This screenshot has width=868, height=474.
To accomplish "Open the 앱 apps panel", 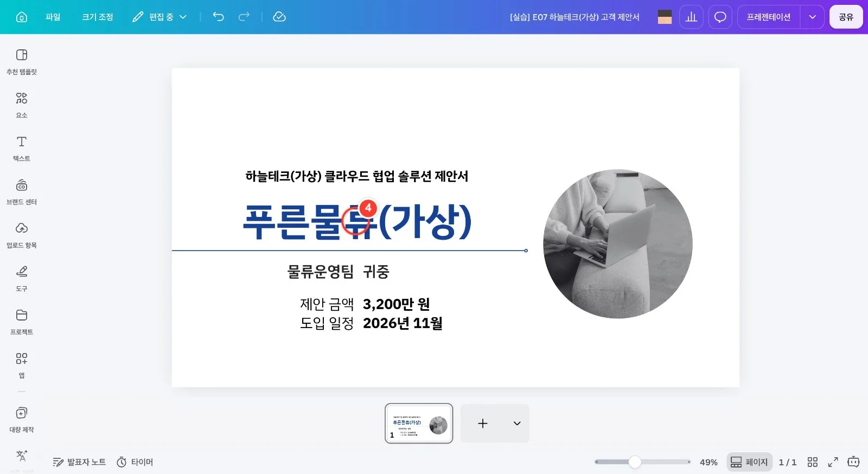I will pyautogui.click(x=22, y=366).
